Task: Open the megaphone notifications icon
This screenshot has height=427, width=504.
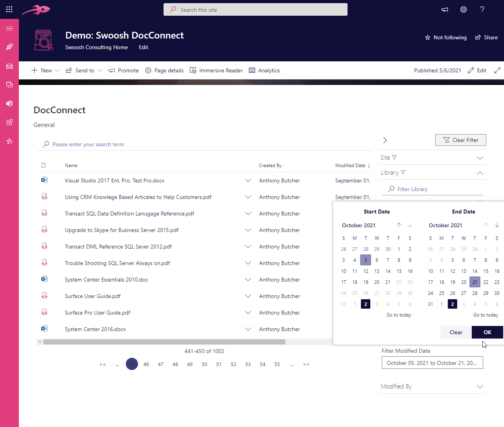Action: pos(445,9)
